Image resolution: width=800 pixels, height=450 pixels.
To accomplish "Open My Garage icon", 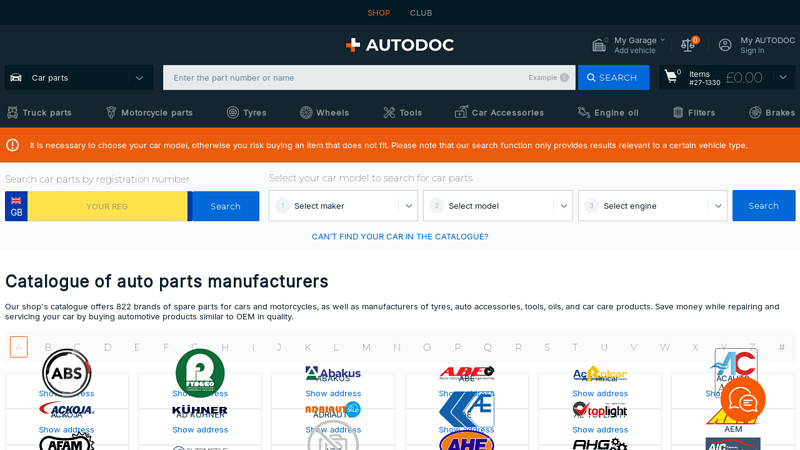I will pos(599,45).
